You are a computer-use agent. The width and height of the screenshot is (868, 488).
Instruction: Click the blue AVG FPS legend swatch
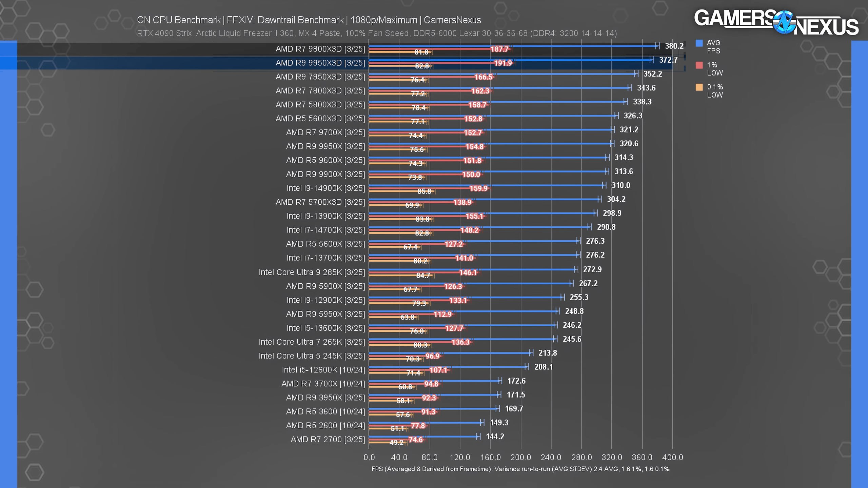pyautogui.click(x=699, y=43)
